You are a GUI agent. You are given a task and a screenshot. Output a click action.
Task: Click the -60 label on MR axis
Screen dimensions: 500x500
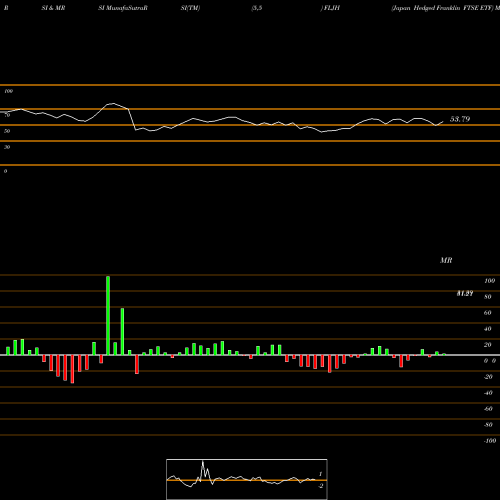[488, 409]
